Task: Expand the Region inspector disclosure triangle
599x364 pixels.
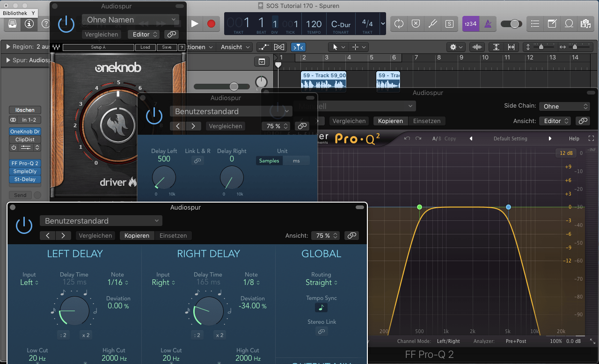Action: [8, 47]
